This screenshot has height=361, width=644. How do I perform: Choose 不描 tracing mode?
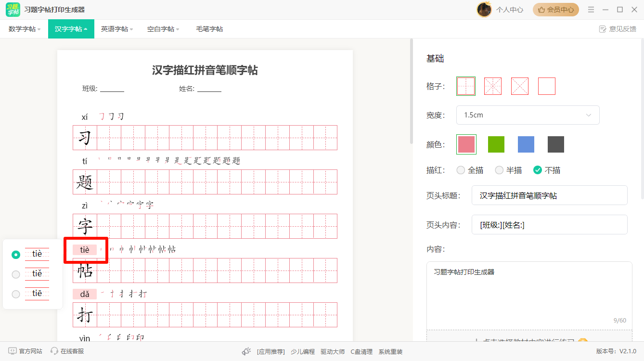[x=538, y=170]
